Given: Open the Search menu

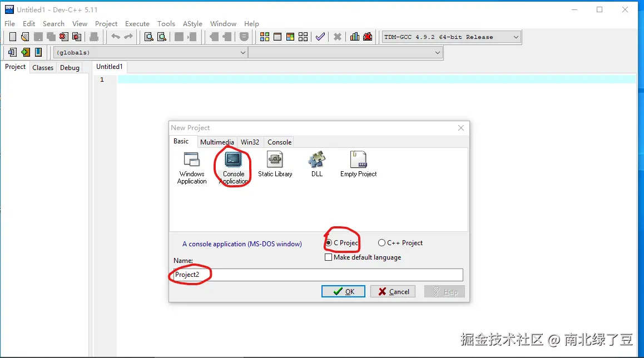Looking at the screenshot, I should (53, 24).
